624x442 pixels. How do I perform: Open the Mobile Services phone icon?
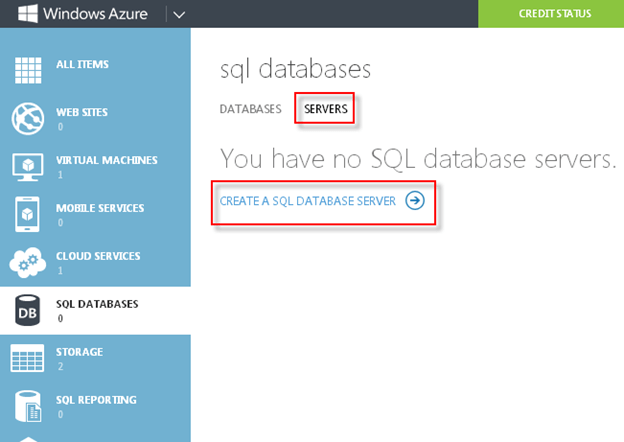coord(28,214)
